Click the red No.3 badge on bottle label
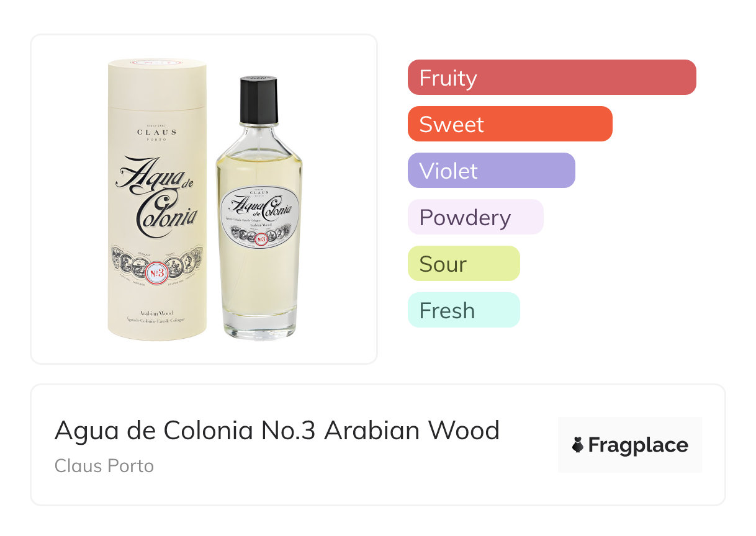This screenshot has width=756, height=536. tap(260, 238)
